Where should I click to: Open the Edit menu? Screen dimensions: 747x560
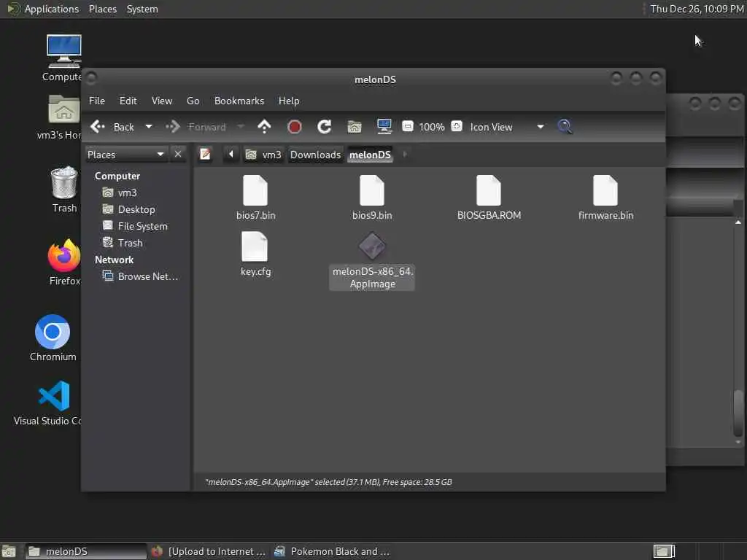point(128,101)
